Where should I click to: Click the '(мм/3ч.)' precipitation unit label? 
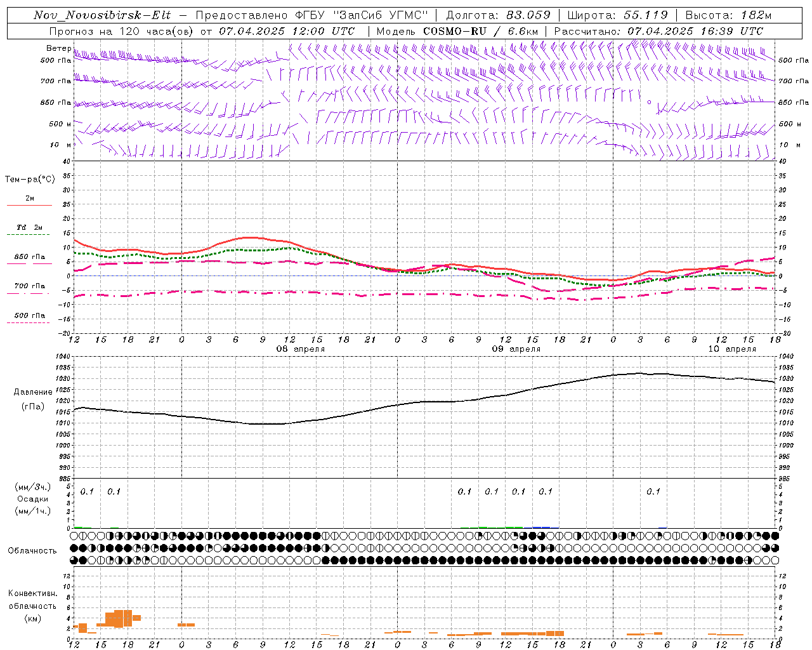pyautogui.click(x=33, y=487)
